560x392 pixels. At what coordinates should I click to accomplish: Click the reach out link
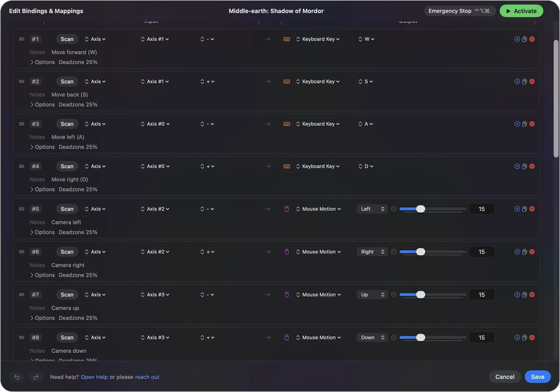[x=147, y=377]
